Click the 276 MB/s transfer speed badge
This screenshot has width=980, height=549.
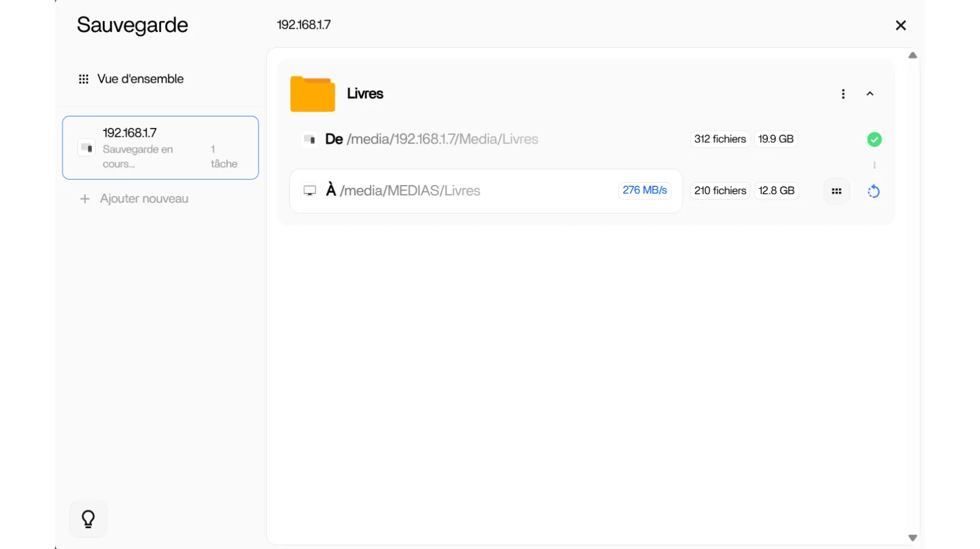644,191
